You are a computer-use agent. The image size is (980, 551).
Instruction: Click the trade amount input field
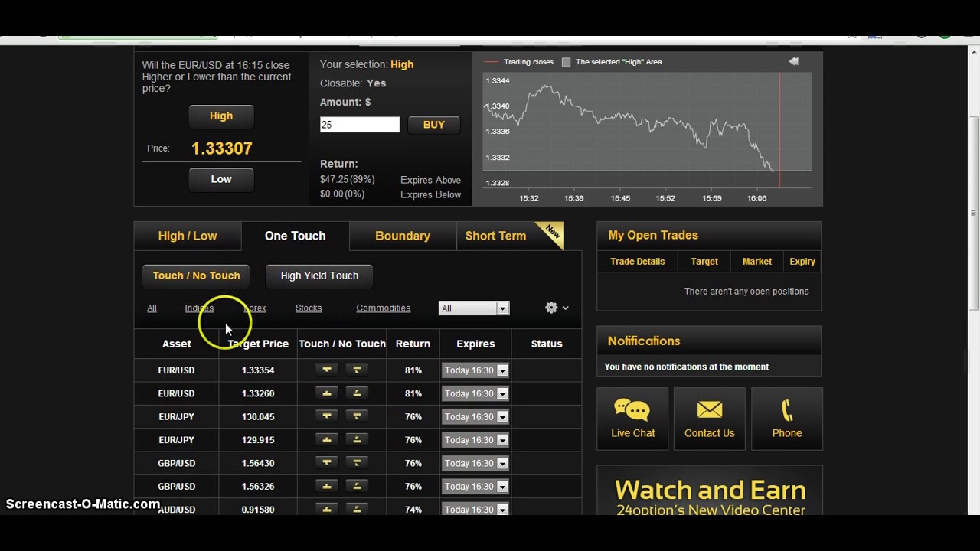point(360,125)
